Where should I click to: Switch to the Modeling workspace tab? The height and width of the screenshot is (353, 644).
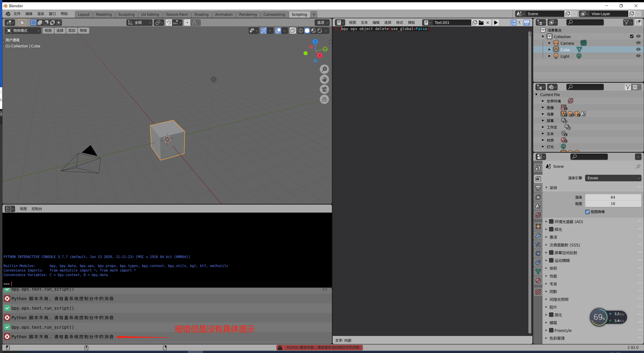coord(104,15)
